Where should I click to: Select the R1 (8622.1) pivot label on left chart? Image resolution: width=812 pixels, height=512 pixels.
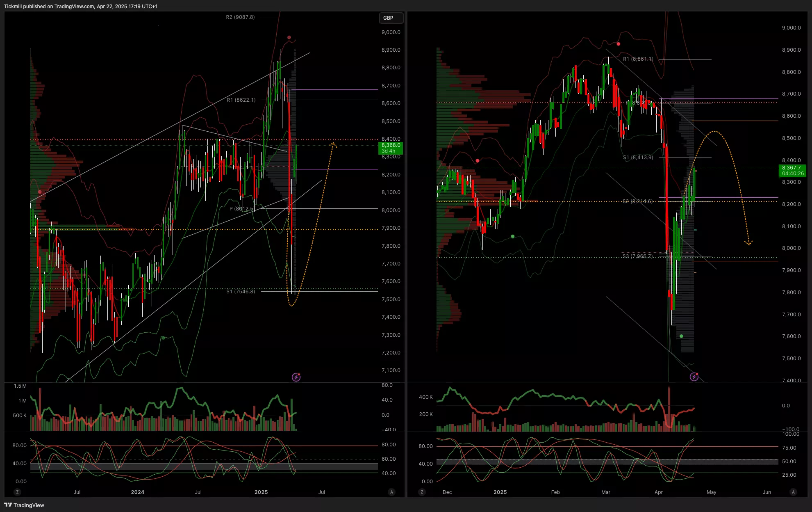point(241,100)
